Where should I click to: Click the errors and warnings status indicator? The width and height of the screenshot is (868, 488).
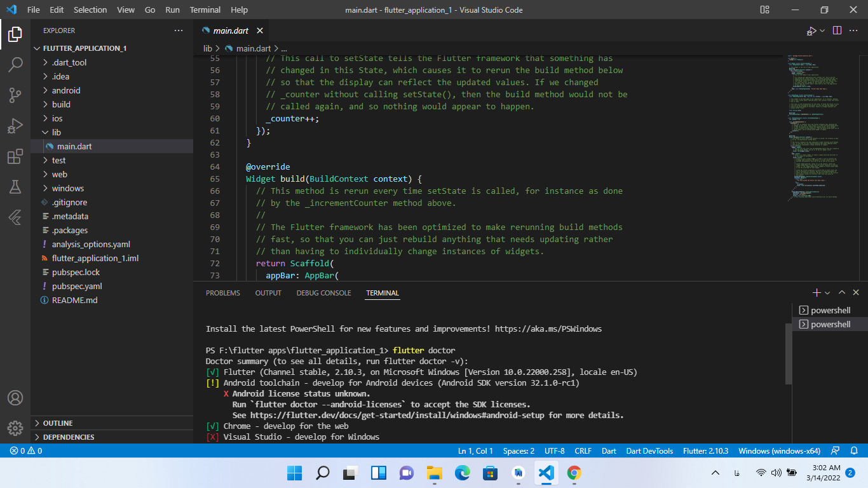(25, 451)
